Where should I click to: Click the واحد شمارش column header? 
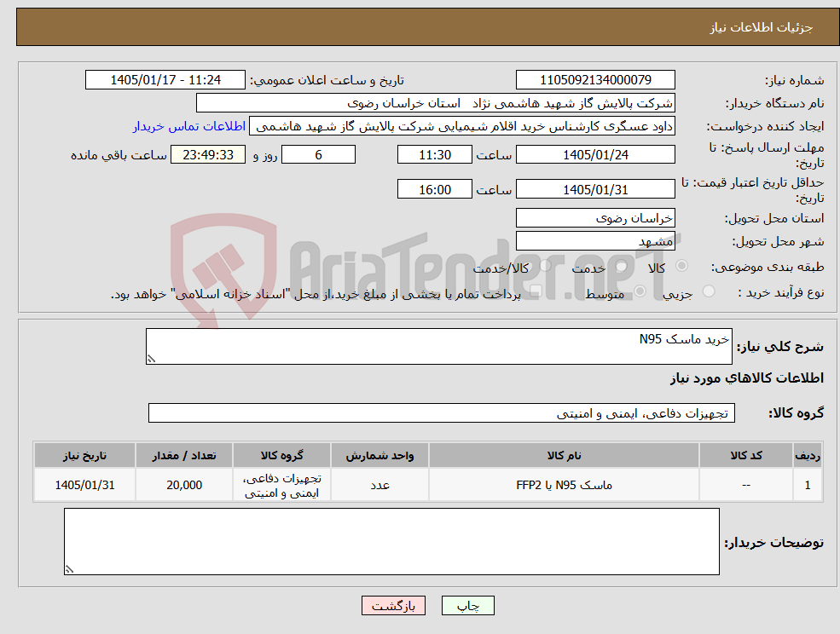point(379,455)
